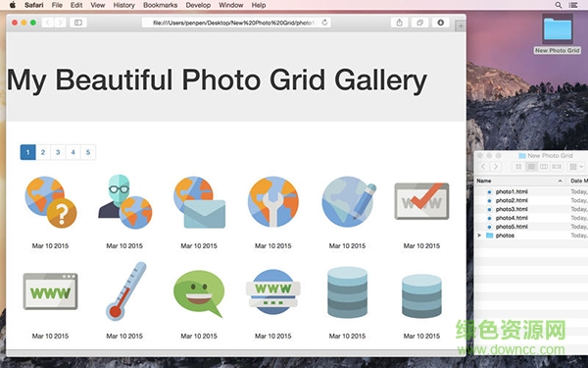The height and width of the screenshot is (368, 588).
Task: Open the globe with wrench photo
Action: click(273, 202)
